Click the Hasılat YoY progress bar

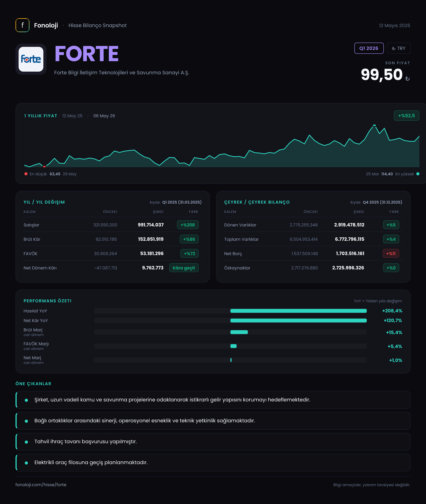pyautogui.click(x=230, y=311)
